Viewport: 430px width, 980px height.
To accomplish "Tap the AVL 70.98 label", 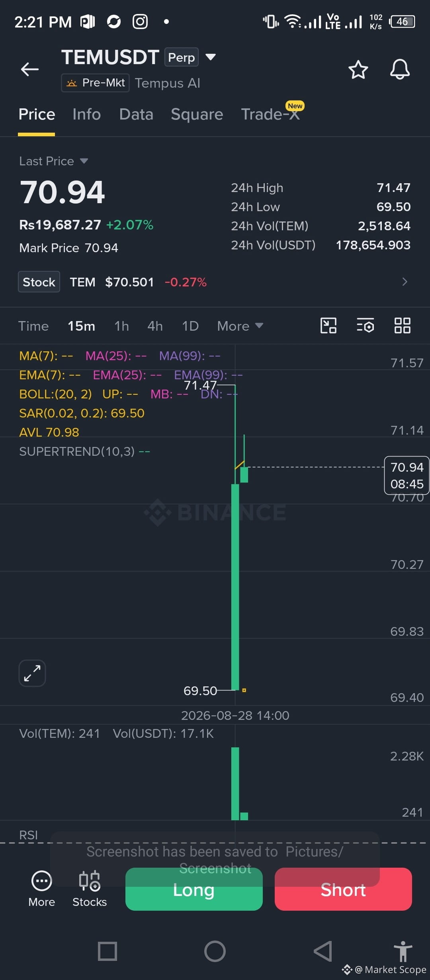I will click(49, 432).
